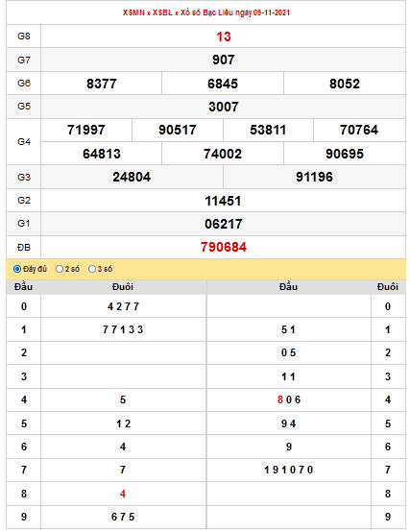Click the G4 number 74002
The image size is (410, 532).
(223, 154)
